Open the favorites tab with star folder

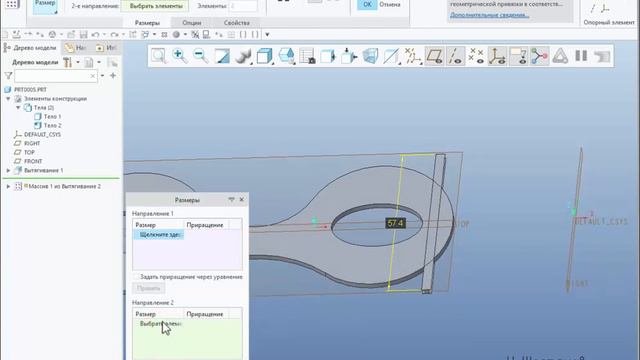(x=106, y=48)
